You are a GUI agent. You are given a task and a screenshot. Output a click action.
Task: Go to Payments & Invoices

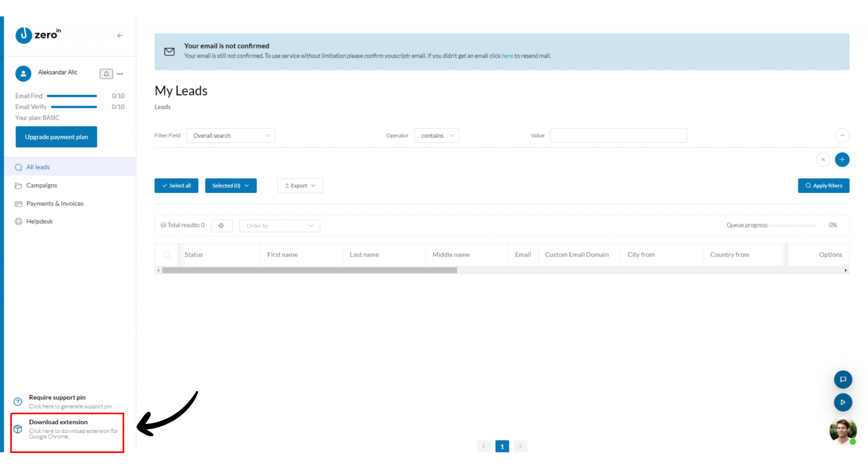click(x=55, y=203)
